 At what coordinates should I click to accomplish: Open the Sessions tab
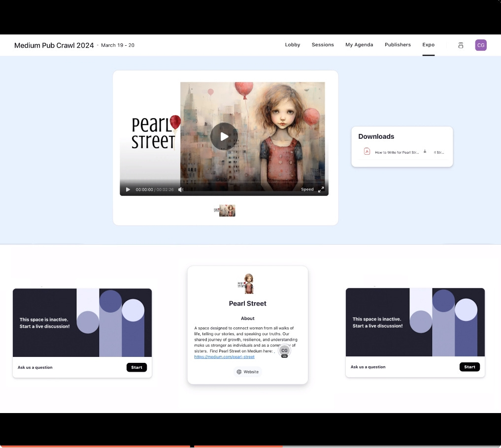click(x=323, y=45)
